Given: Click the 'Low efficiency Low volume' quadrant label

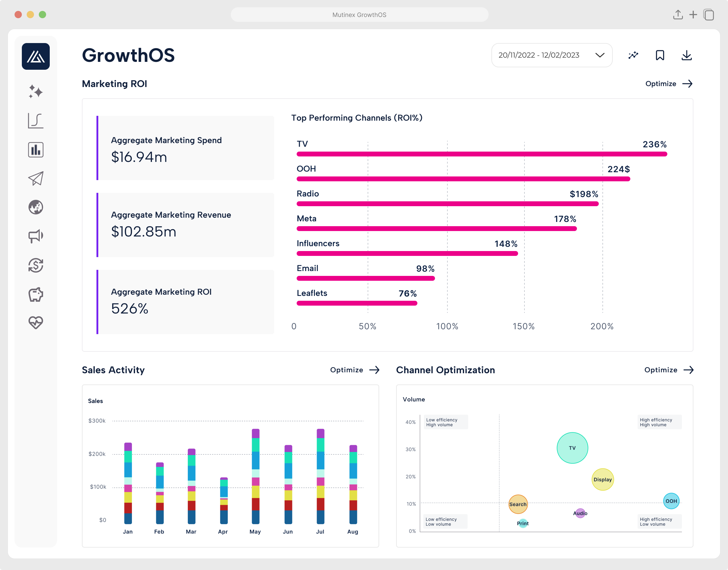Looking at the screenshot, I should (x=445, y=521).
